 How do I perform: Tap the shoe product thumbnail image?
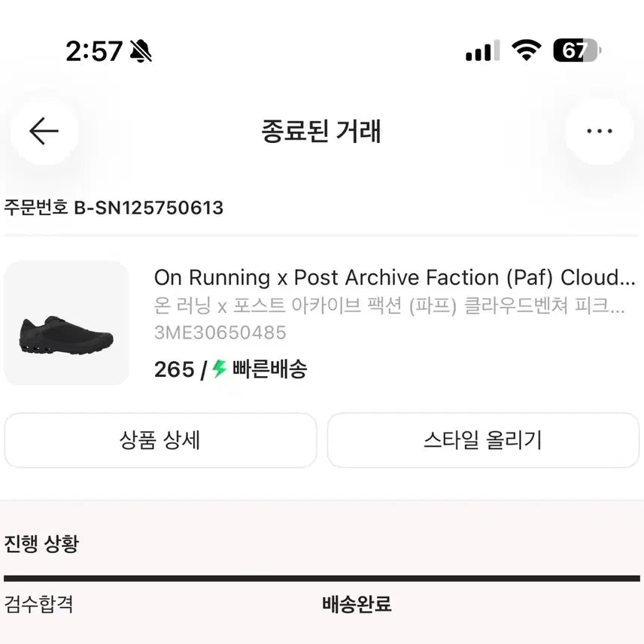tap(65, 324)
